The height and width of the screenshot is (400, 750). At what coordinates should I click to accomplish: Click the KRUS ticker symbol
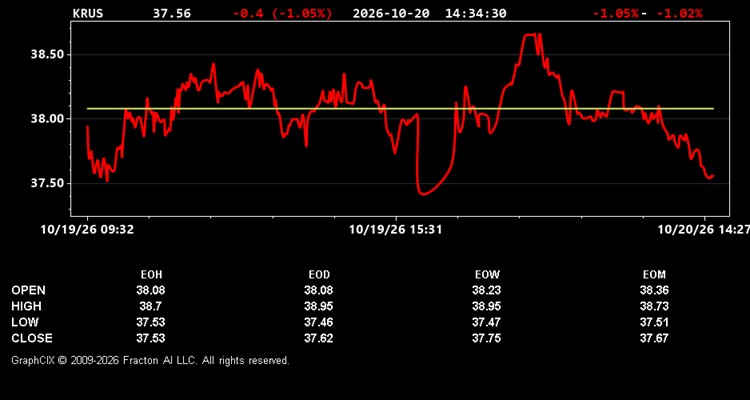(x=88, y=13)
